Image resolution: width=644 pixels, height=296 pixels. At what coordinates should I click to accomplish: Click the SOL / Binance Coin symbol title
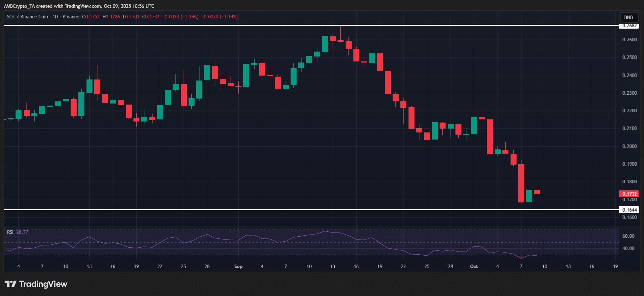(x=28, y=17)
